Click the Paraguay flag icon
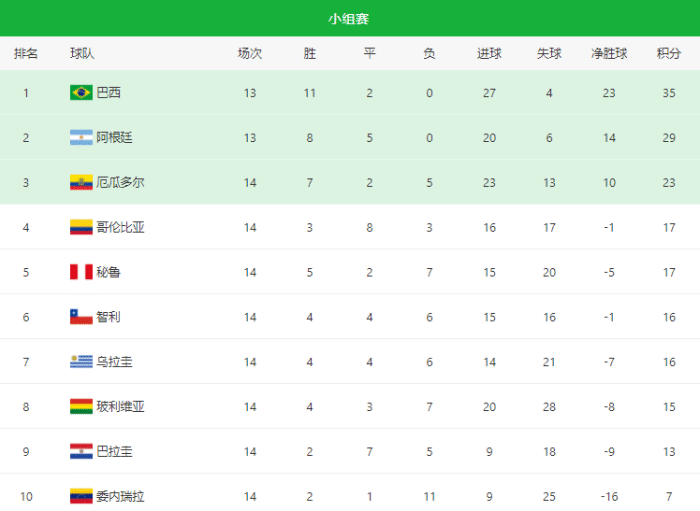700x511 pixels. (x=81, y=451)
